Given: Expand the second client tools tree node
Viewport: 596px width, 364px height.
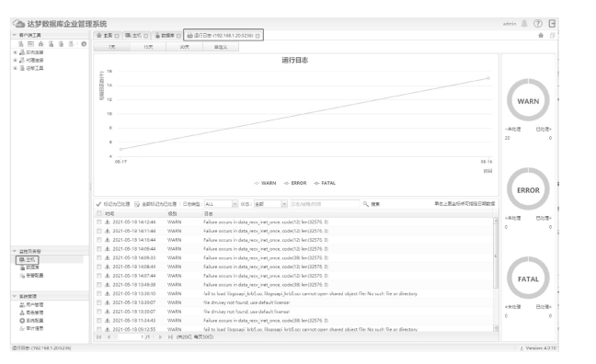Looking at the screenshot, I should coord(15,60).
